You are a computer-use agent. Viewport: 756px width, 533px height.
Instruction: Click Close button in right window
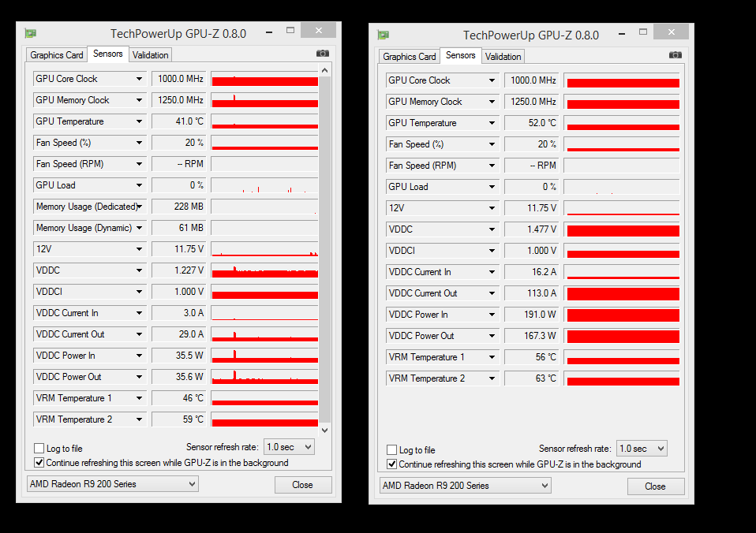655,486
